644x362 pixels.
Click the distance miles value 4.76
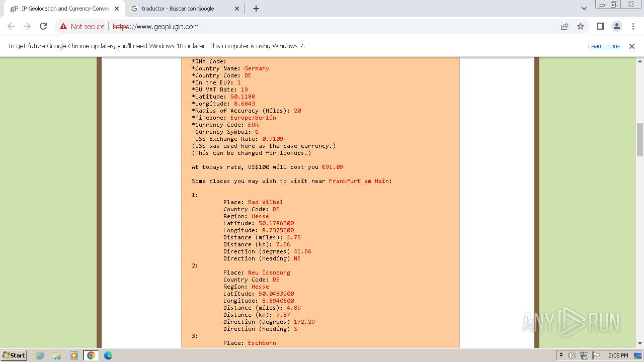(293, 237)
